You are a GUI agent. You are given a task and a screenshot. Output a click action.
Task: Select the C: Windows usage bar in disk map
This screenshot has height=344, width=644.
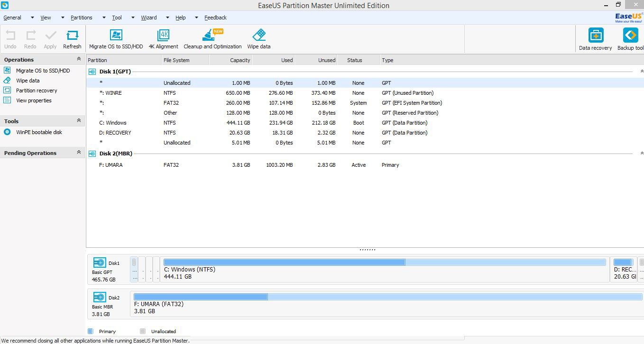(x=385, y=262)
